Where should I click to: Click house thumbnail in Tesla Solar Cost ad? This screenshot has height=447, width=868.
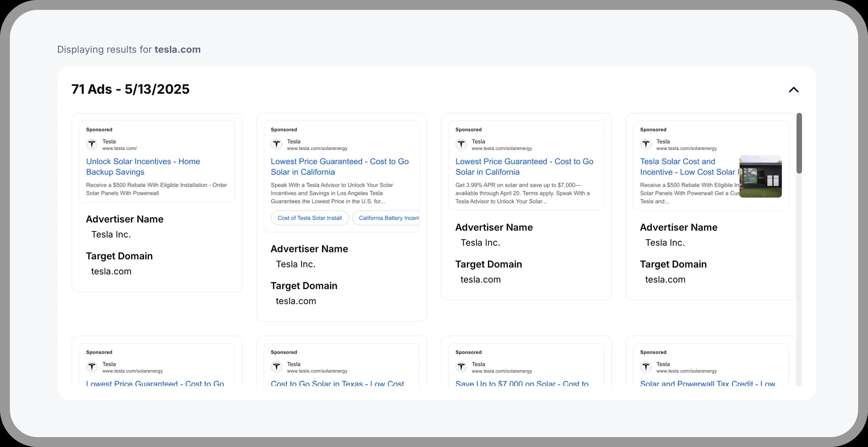click(761, 176)
